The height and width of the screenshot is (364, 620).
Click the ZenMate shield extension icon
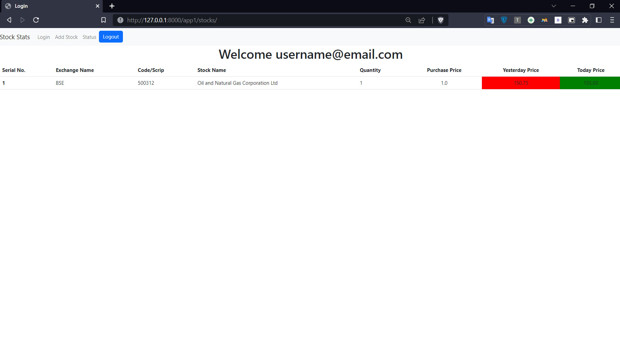pos(504,20)
